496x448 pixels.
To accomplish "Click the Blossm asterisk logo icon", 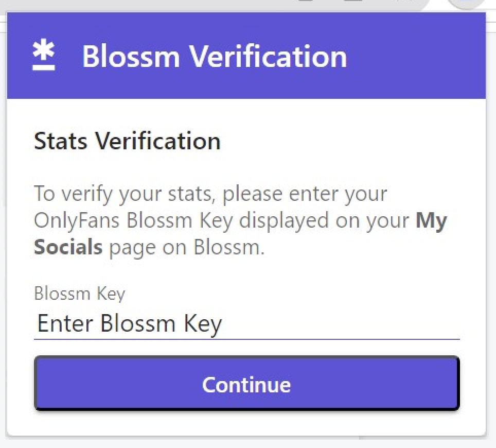I will pyautogui.click(x=44, y=55).
